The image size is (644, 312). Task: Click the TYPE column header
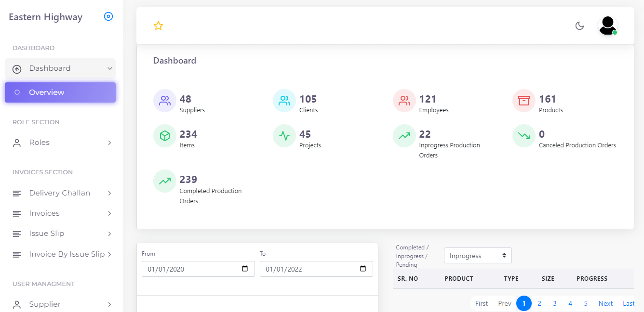tap(511, 278)
